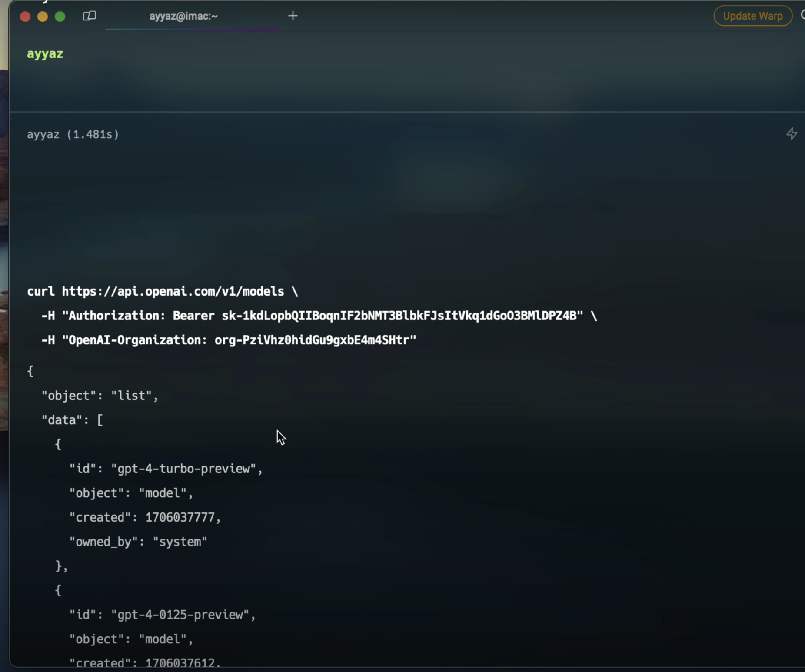The height and width of the screenshot is (672, 805).
Task: Open search via the top-right magnifier icon
Action: click(802, 16)
